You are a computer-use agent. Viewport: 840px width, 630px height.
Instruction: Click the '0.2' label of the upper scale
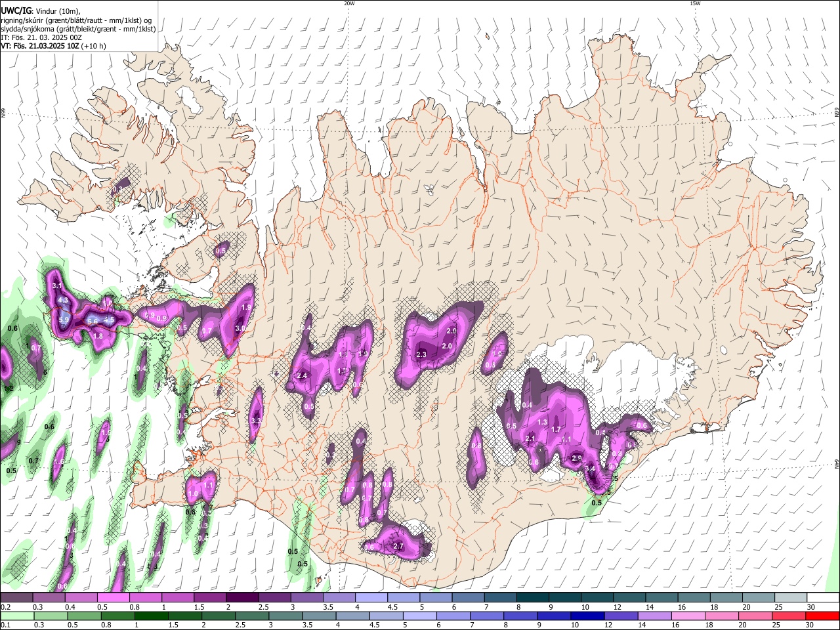pyautogui.click(x=5, y=607)
